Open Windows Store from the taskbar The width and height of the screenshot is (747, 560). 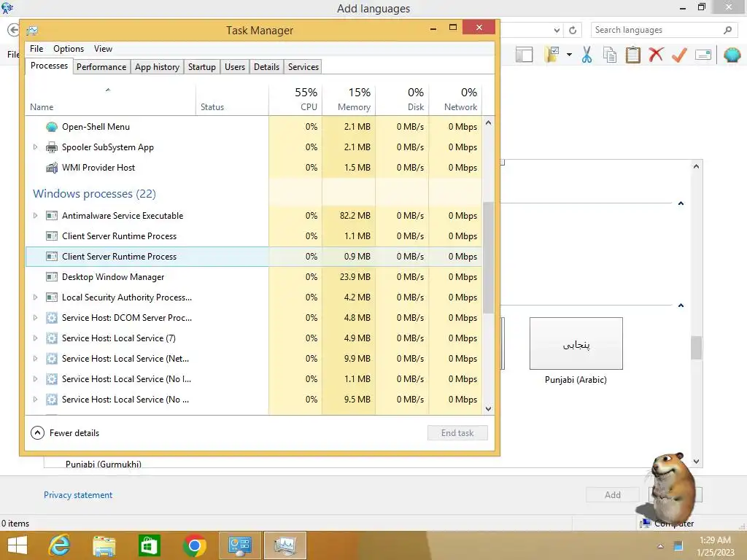pyautogui.click(x=149, y=545)
